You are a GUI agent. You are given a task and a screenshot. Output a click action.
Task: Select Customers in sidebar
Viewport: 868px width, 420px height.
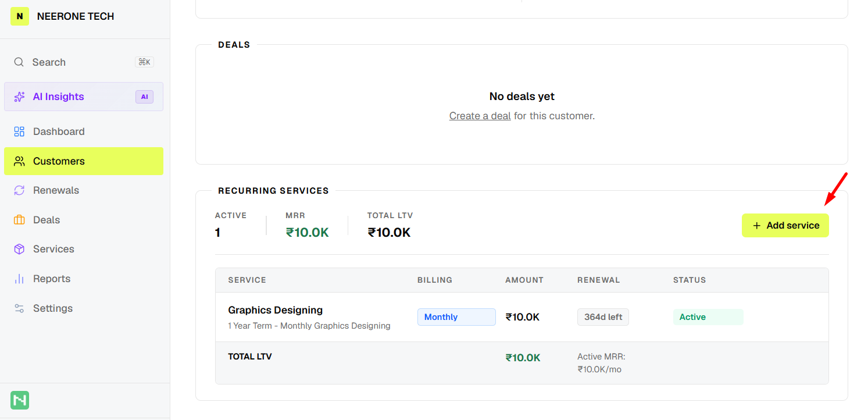point(84,161)
